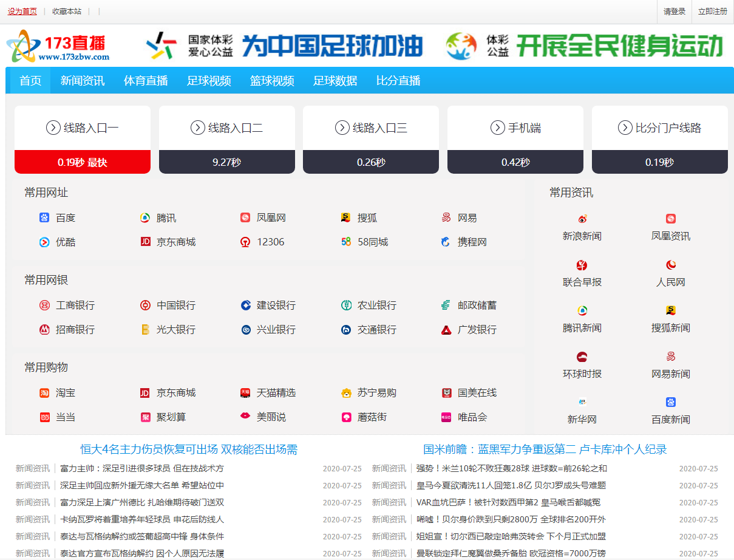Click the NetEase icon beside 网易
Viewport: 734px width, 560px height.
point(446,217)
